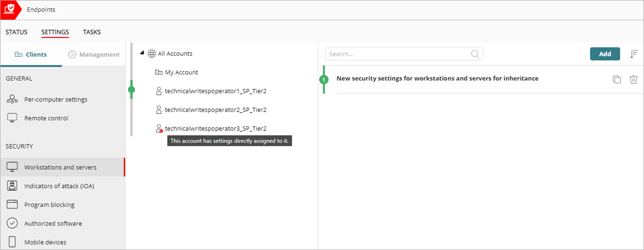Click the copy settings profile icon
Screen dimensions: 644x250
[x=616, y=79]
